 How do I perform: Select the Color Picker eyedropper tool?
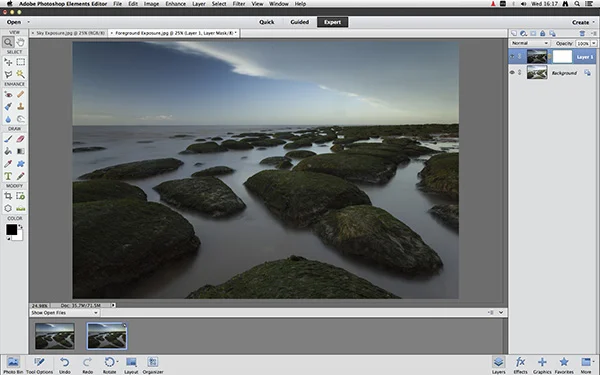(x=8, y=164)
